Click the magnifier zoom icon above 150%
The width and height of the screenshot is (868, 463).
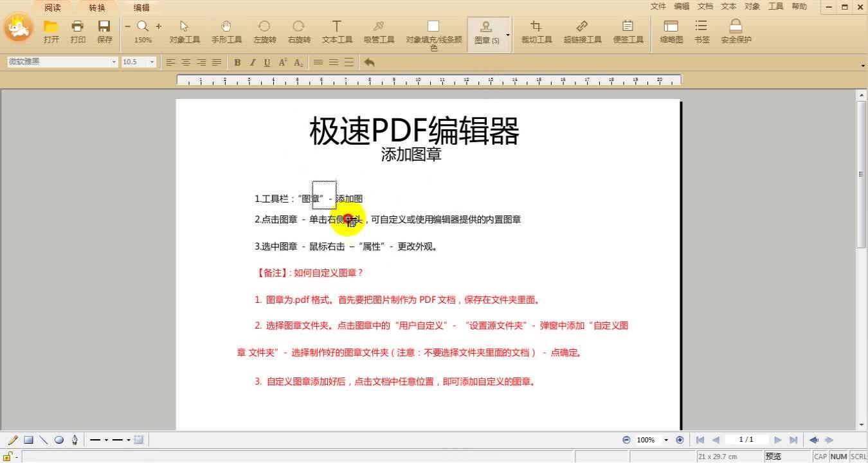pos(143,26)
